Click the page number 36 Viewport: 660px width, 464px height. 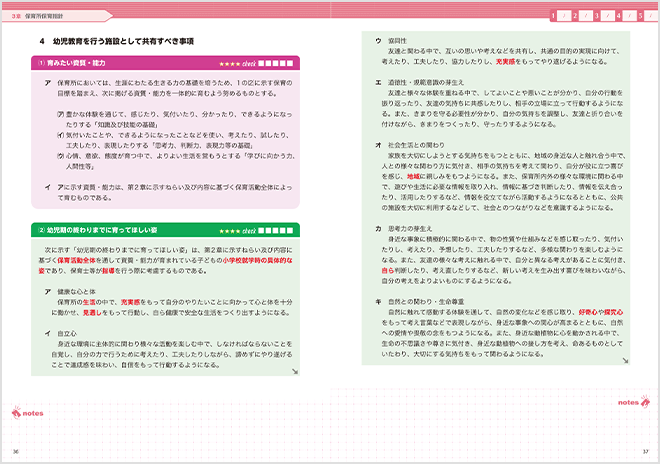pyautogui.click(x=16, y=452)
